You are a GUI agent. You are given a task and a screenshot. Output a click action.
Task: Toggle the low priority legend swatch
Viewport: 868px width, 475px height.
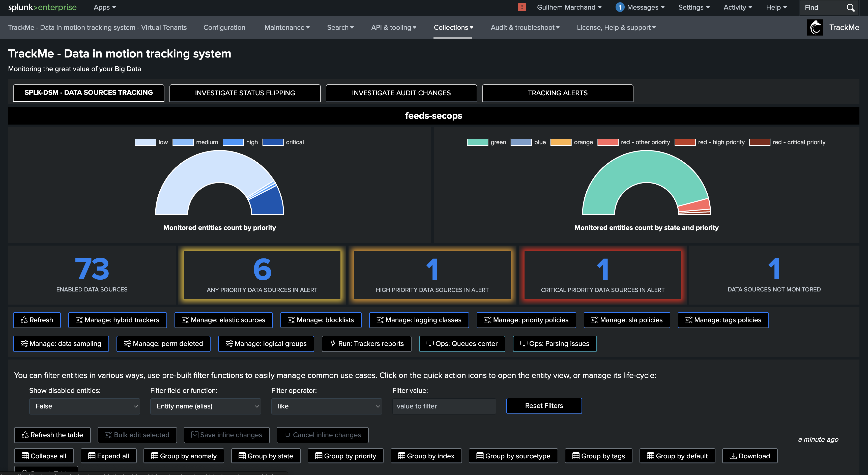click(145, 142)
